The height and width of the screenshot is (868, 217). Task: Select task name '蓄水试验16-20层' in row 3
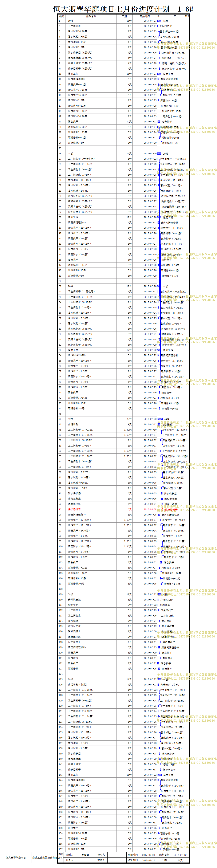click(x=77, y=31)
